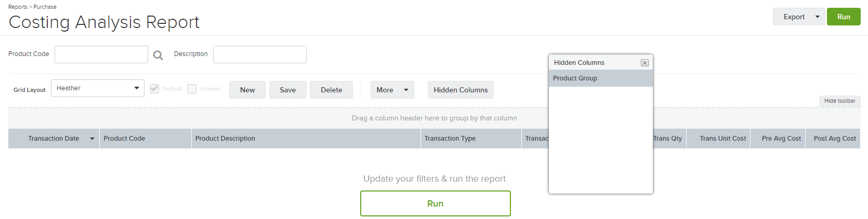Screen dimensions: 868x219
Task: Toggle the Default checkbox
Action: pyautogui.click(x=154, y=89)
